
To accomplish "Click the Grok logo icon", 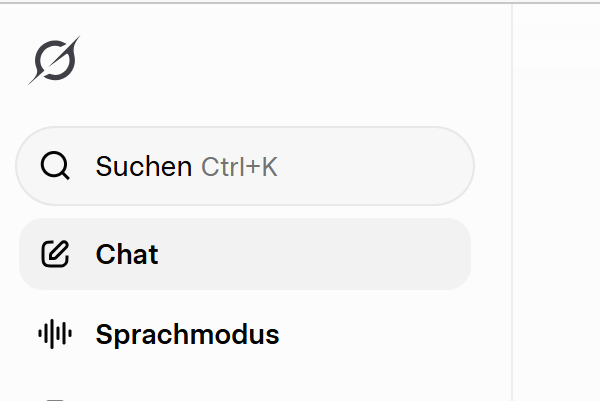I will (54, 61).
